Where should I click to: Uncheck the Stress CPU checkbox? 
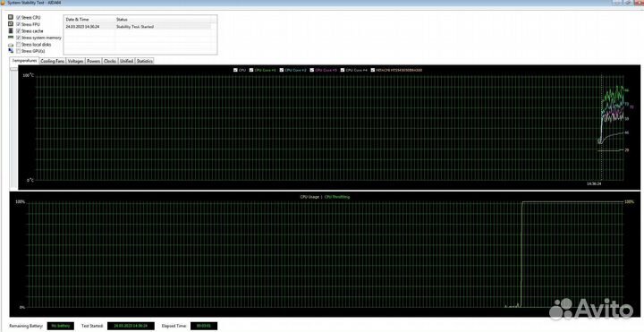click(x=19, y=18)
